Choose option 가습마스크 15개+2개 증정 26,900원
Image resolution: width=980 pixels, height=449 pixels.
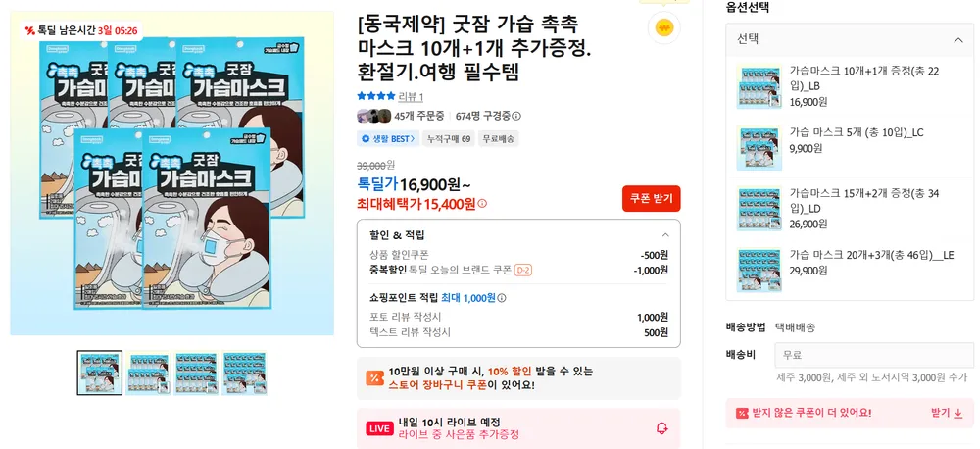pos(850,209)
